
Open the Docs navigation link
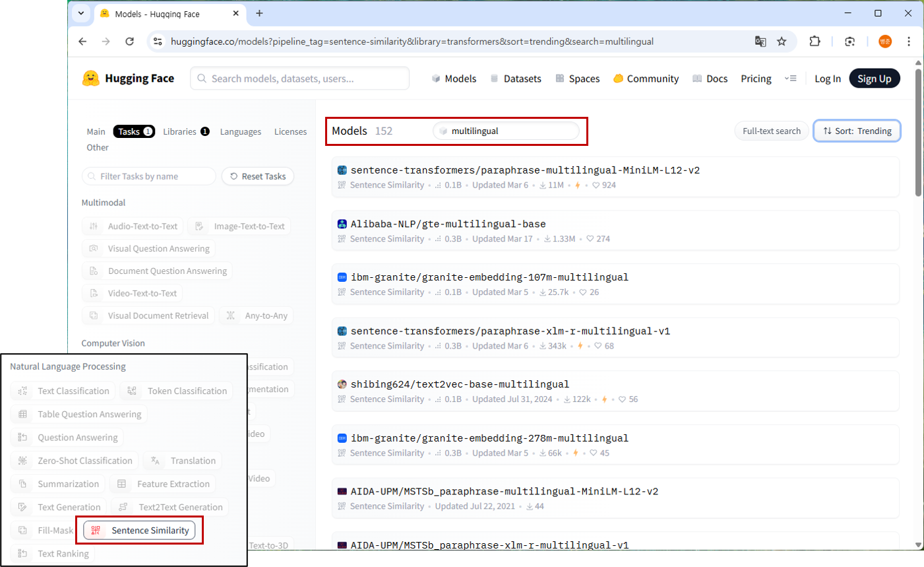pos(710,79)
